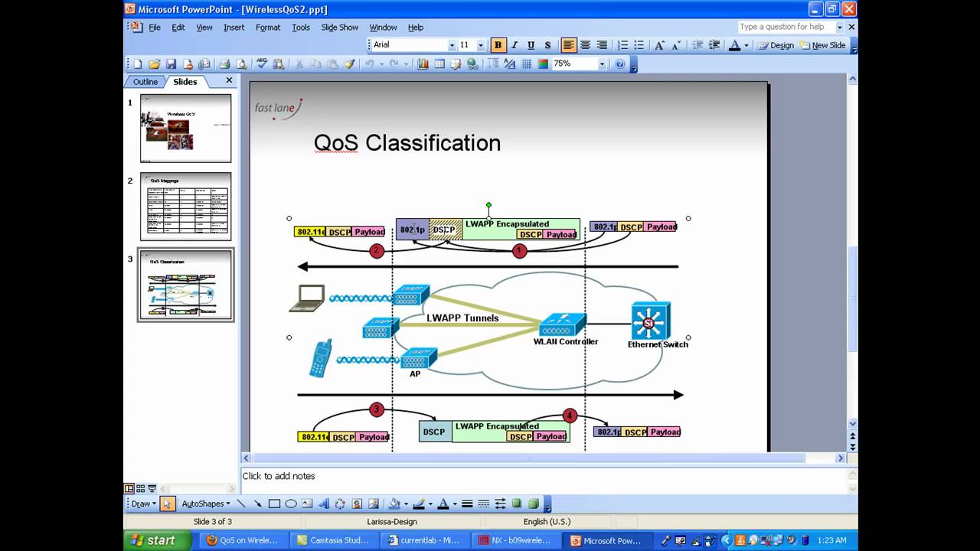Toggle Underline formatting
Viewport: 980px width, 551px height.
(531, 45)
